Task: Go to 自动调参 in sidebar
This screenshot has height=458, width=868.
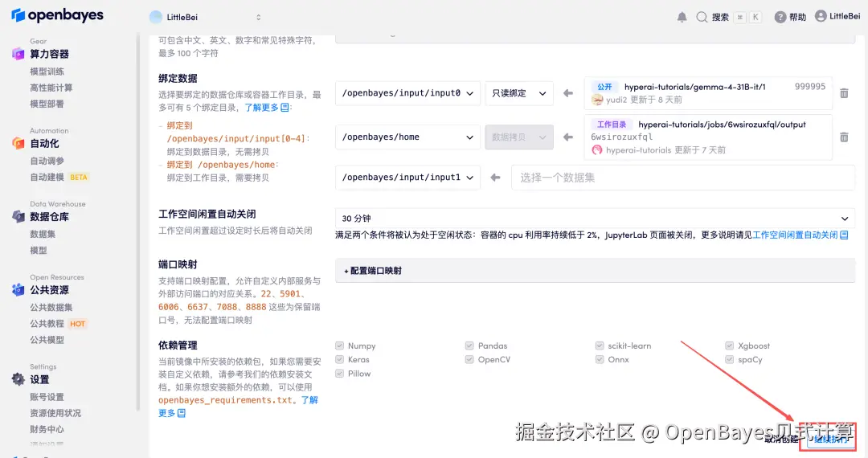Action: pyautogui.click(x=47, y=161)
